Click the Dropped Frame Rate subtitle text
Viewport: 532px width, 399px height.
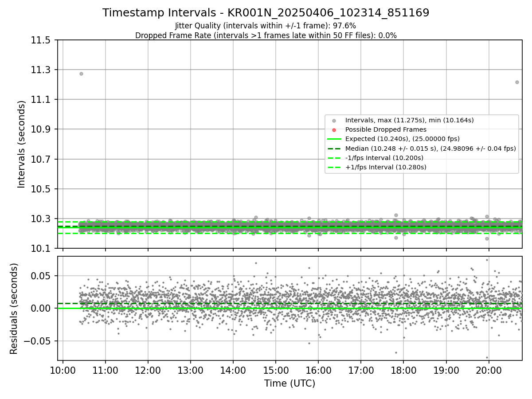[266, 35]
